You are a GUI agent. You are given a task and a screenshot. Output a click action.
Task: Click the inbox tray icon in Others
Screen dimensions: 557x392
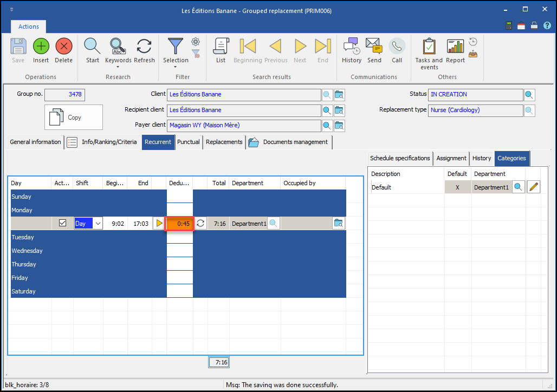(473, 54)
